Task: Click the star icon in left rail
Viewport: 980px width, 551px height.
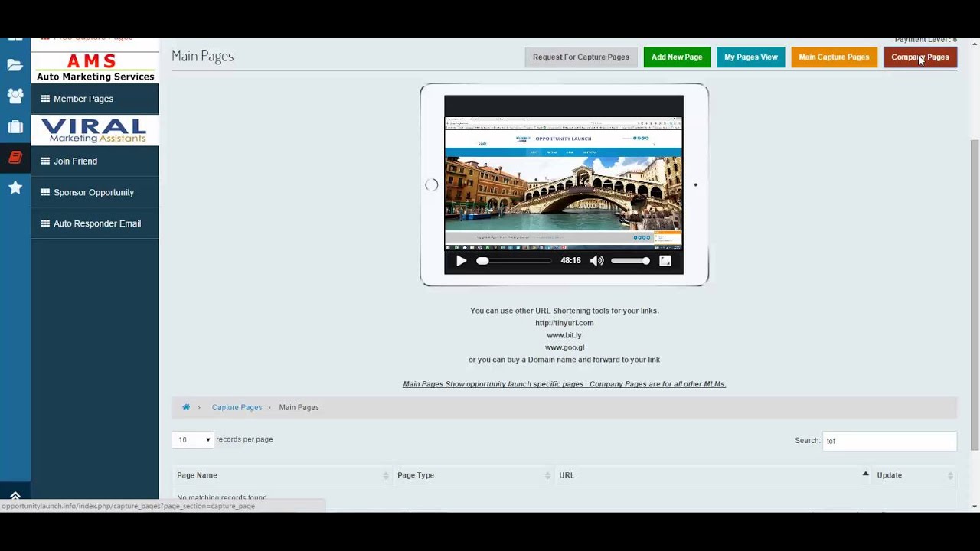Action: (x=15, y=187)
